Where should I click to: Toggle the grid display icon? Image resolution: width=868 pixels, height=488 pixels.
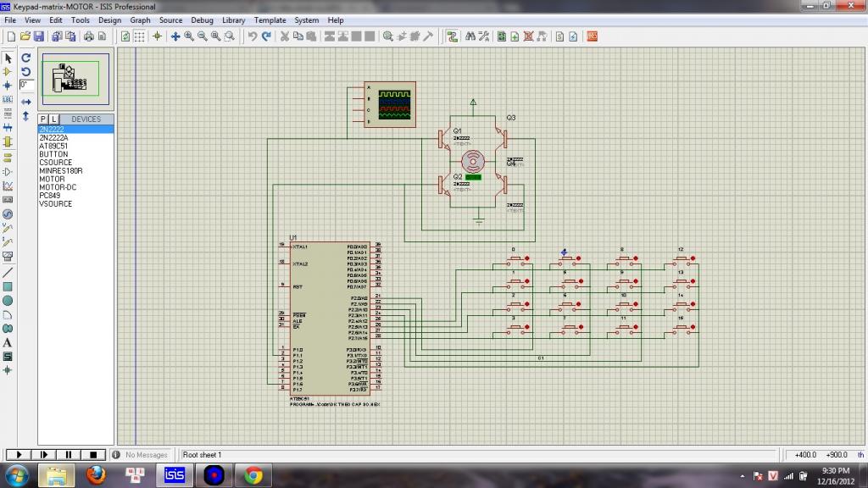(x=140, y=36)
